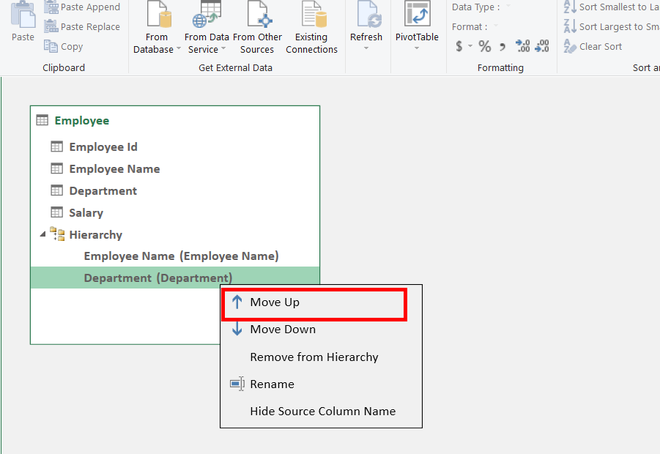Viewport: 660px width, 454px height.
Task: Select the Employee Id column
Action: 103,147
